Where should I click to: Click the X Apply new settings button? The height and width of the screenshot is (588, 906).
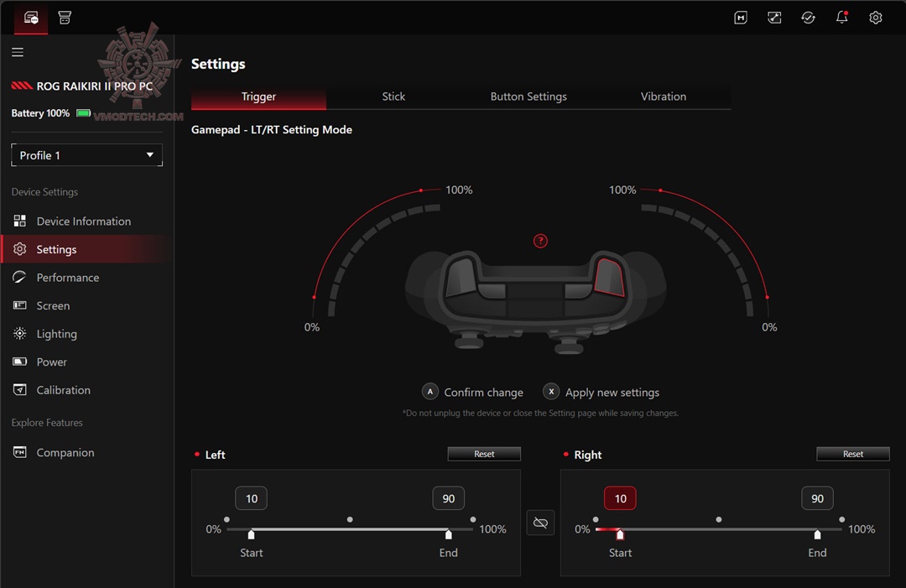(x=601, y=393)
